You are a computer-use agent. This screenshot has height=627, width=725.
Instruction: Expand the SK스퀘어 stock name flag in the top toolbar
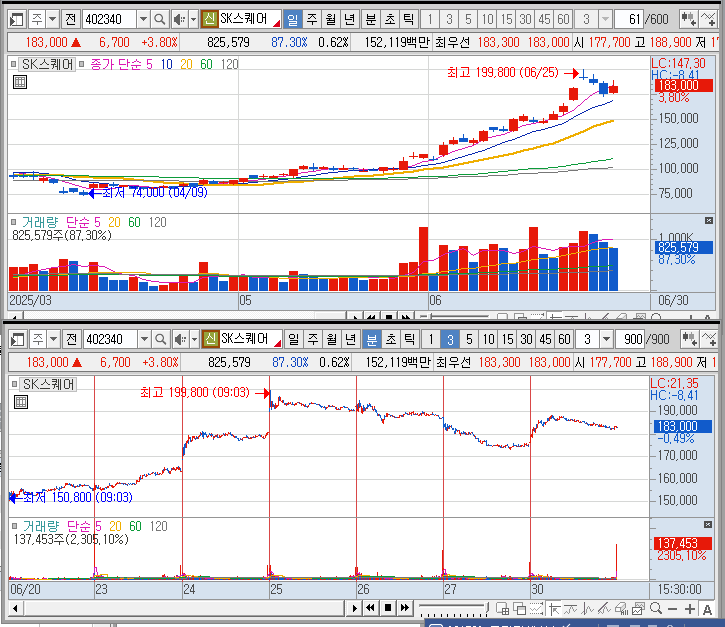click(x=277, y=23)
